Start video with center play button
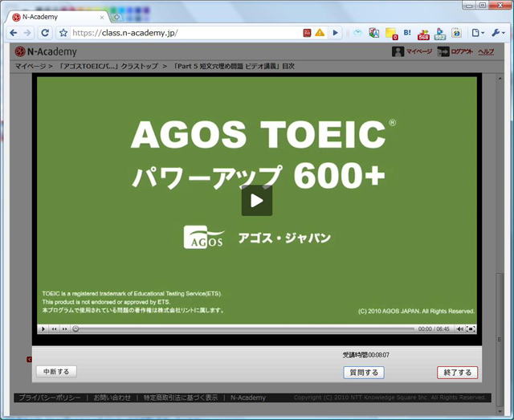The width and height of the screenshot is (514, 420). tap(257, 201)
